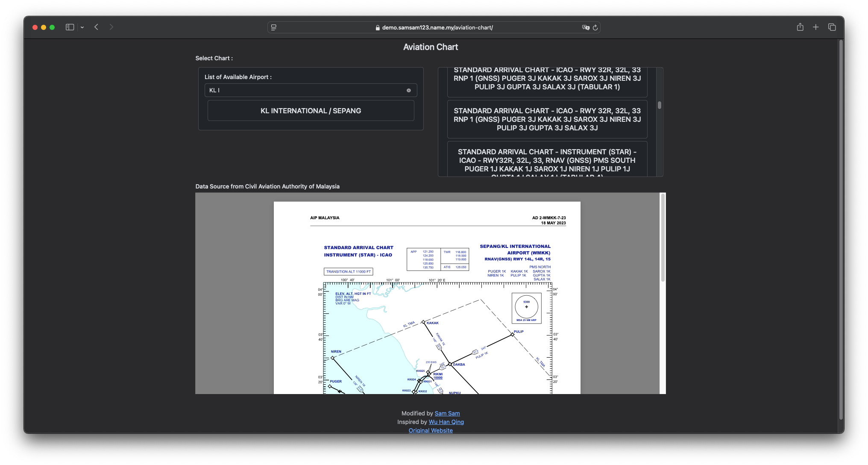Clear the airport search field
The image size is (868, 465).
(x=409, y=91)
